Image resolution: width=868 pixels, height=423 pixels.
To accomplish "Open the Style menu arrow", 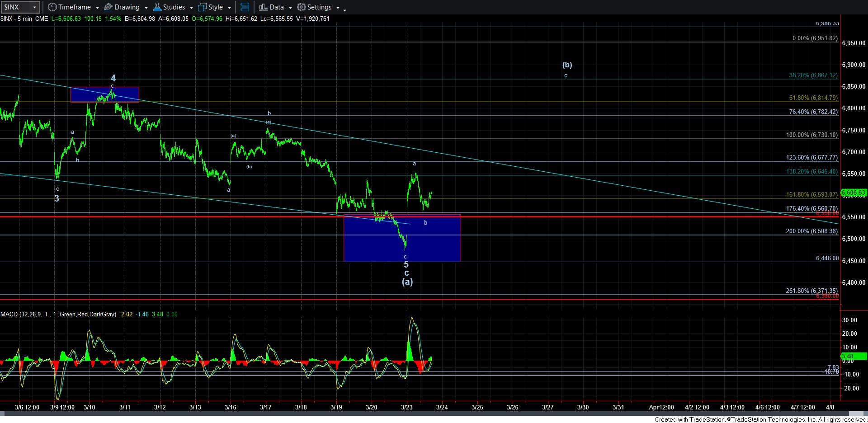I will point(229,8).
